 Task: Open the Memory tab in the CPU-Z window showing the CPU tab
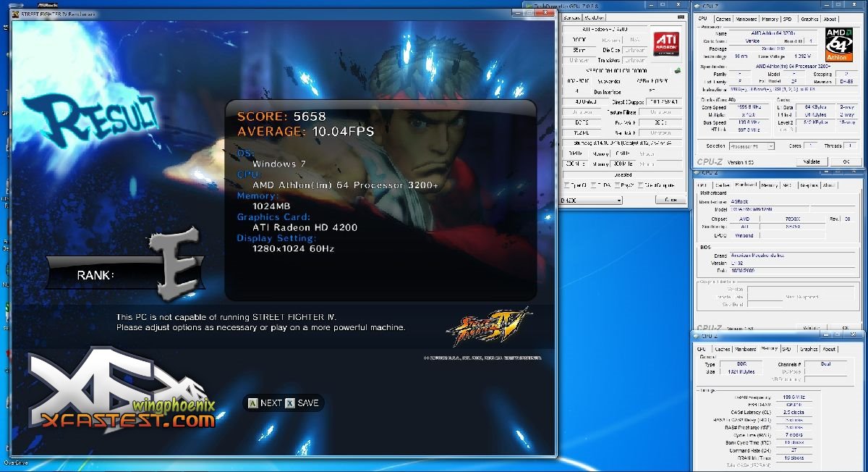[x=770, y=20]
